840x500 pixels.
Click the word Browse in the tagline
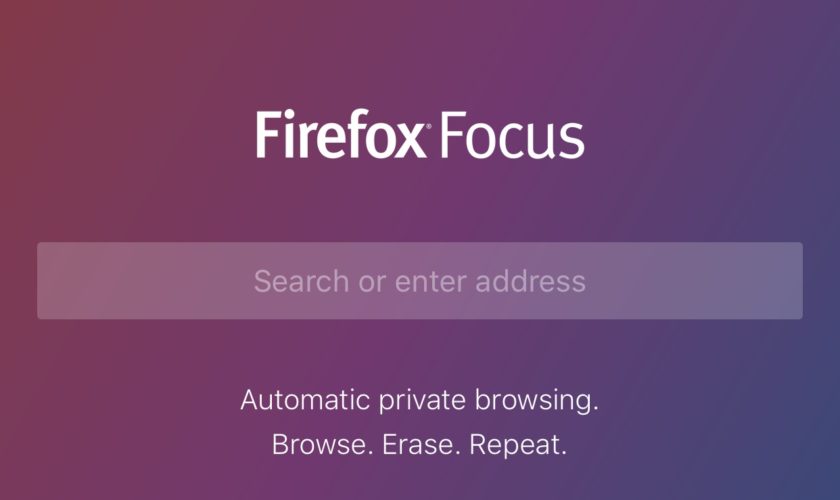coord(319,444)
